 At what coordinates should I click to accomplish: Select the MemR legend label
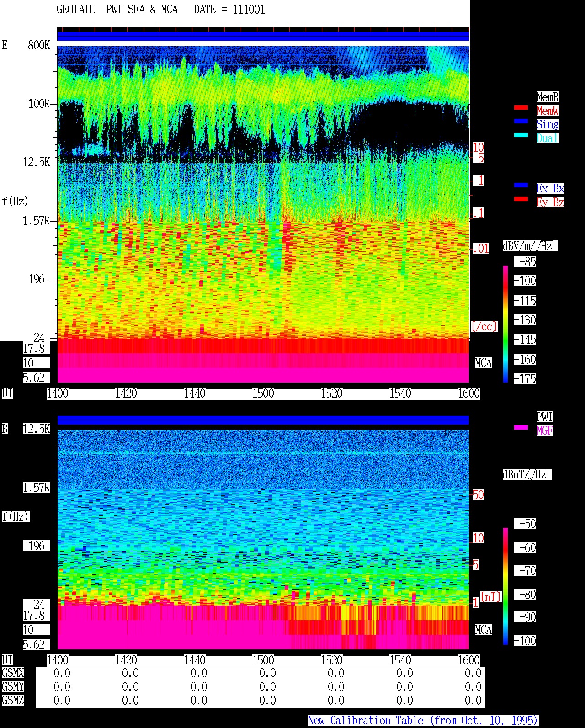pos(548,97)
